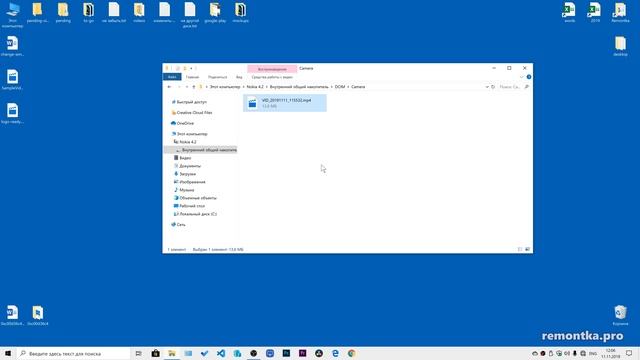
Task: Open the Главная ribbon tab
Action: pyautogui.click(x=192, y=77)
